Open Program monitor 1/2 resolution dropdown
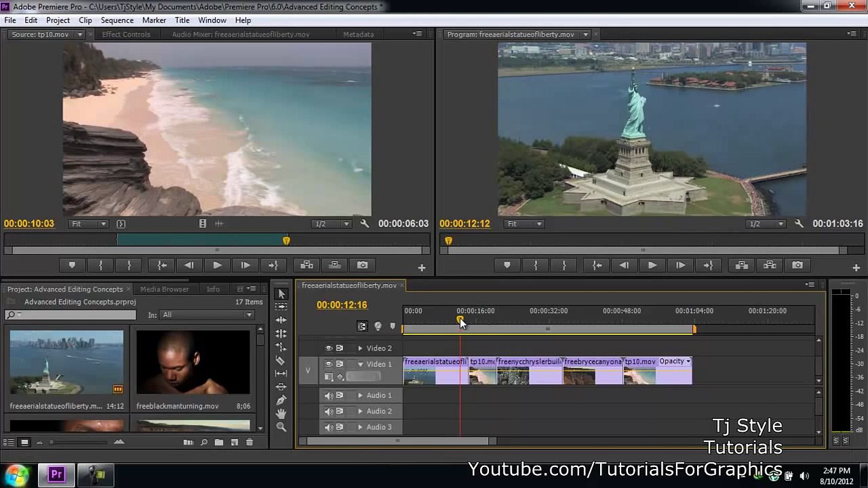The image size is (868, 488). [x=766, y=224]
